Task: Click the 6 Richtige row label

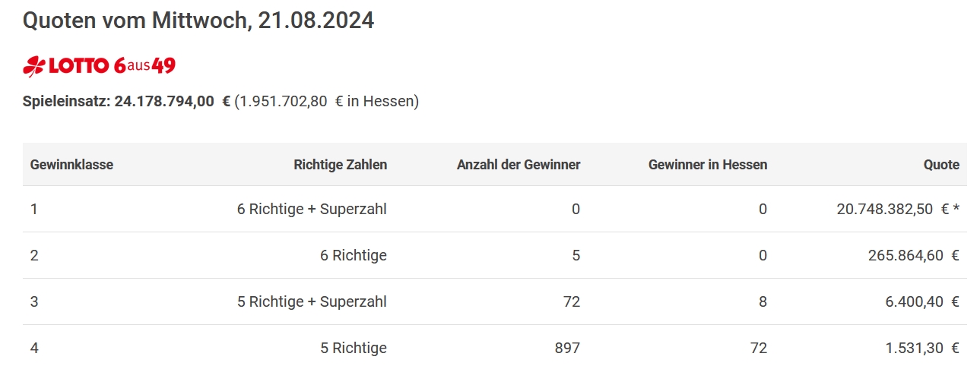Action: click(354, 255)
